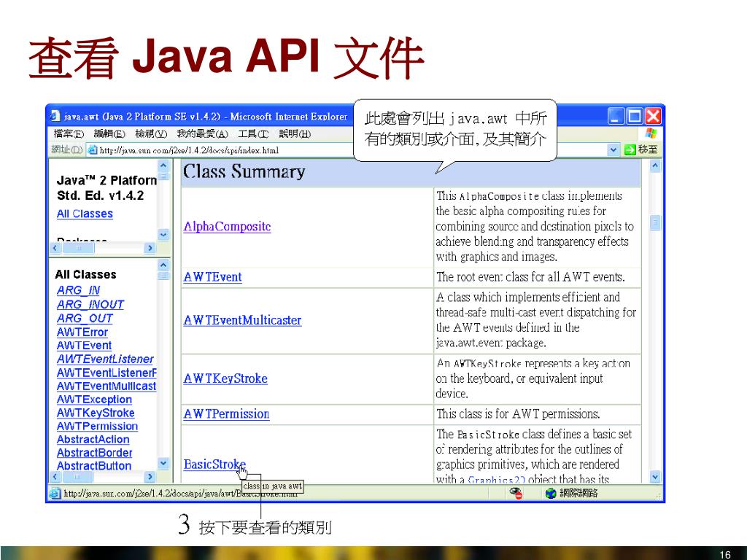747x560 pixels.
Task: Click the Internet zone globe icon
Action: click(x=551, y=494)
